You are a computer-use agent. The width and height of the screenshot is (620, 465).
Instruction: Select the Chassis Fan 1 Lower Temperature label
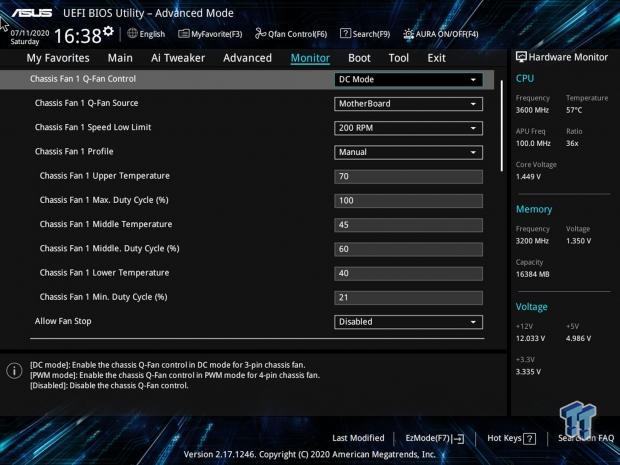click(104, 273)
